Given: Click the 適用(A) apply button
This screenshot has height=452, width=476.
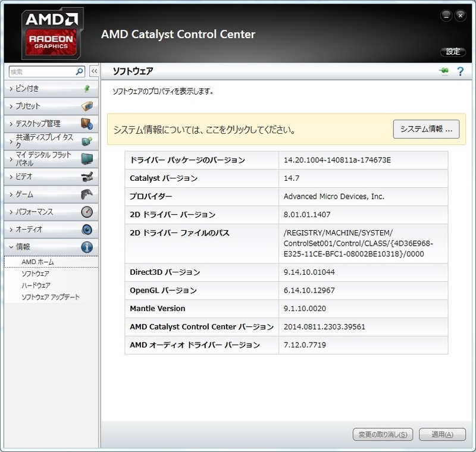Looking at the screenshot, I should click(442, 434).
